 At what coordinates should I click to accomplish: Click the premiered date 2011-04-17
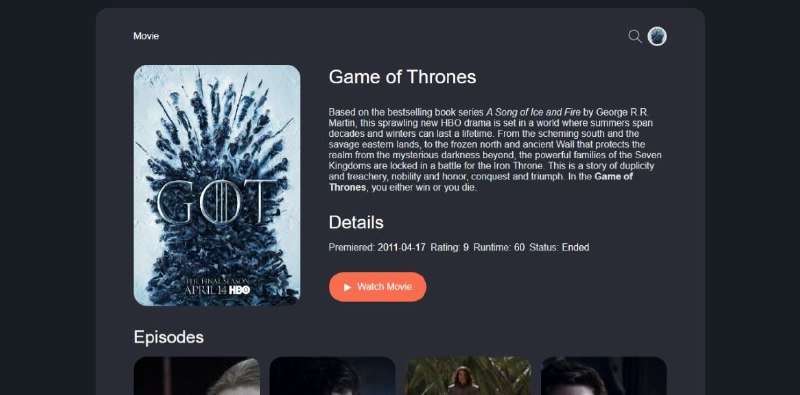click(402, 248)
